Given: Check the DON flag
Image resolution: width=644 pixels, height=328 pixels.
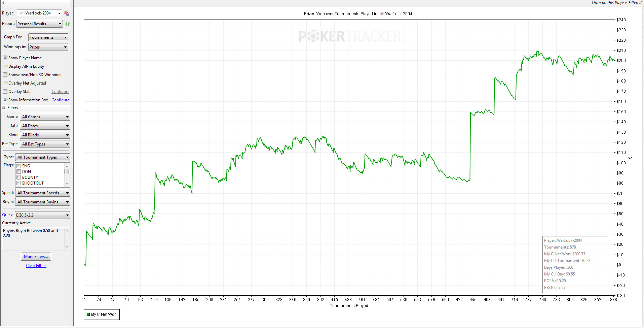Looking at the screenshot, I should pos(19,172).
